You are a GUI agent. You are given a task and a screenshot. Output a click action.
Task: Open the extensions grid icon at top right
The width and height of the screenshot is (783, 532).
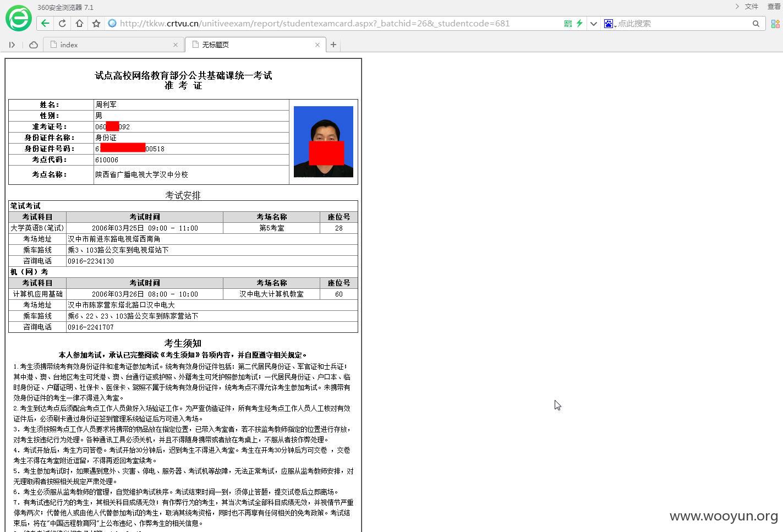[775, 24]
